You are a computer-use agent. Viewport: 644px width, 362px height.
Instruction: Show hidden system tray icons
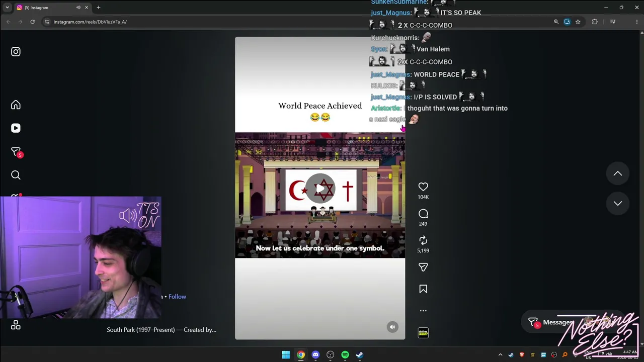(500, 355)
